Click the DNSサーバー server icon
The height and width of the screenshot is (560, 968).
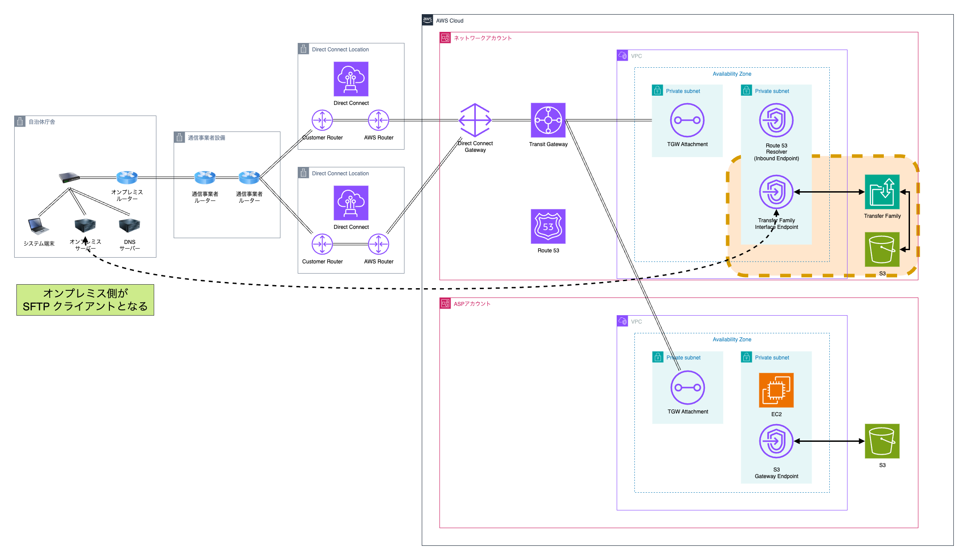click(129, 225)
